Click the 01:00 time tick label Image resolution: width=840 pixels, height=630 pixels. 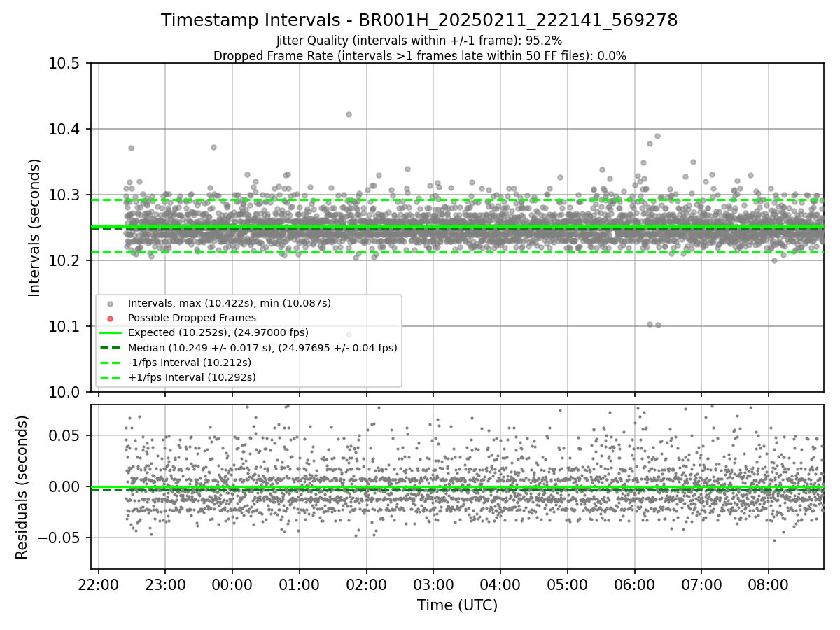(300, 584)
